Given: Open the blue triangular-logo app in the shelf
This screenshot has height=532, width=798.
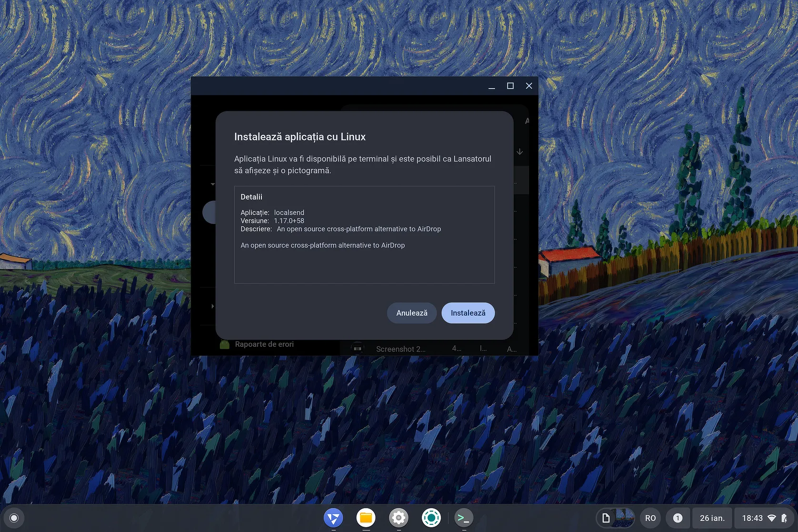Looking at the screenshot, I should (333, 518).
